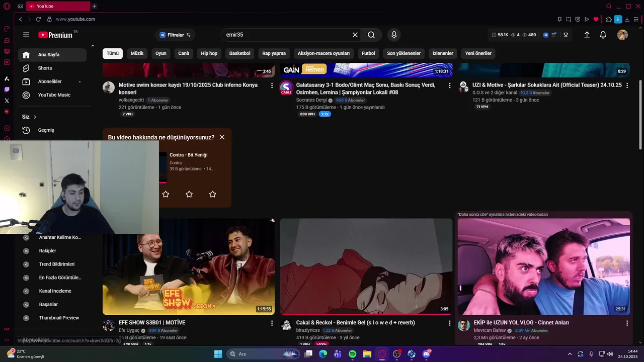This screenshot has width=644, height=362.
Task: Select the Tümü filter chip
Action: 113,53
